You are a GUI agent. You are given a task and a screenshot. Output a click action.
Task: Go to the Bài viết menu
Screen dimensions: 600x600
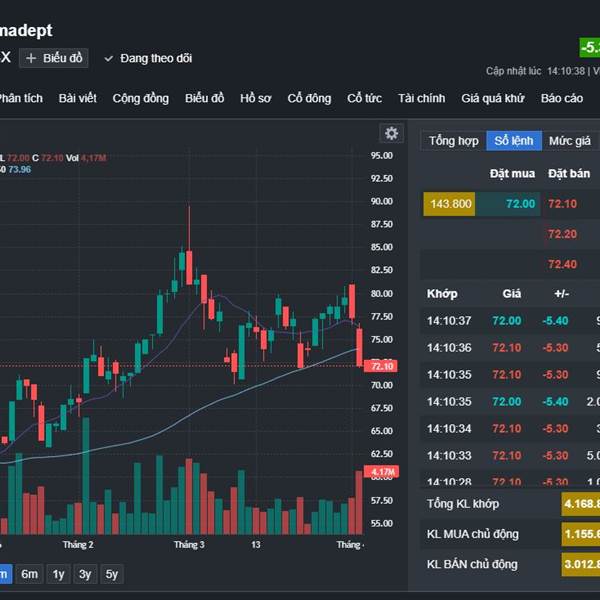click(77, 98)
